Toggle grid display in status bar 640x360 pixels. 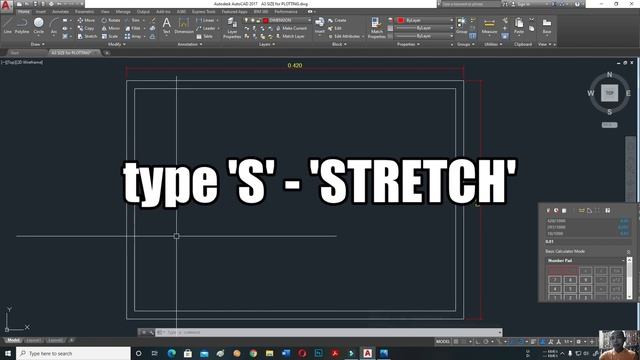[456, 342]
